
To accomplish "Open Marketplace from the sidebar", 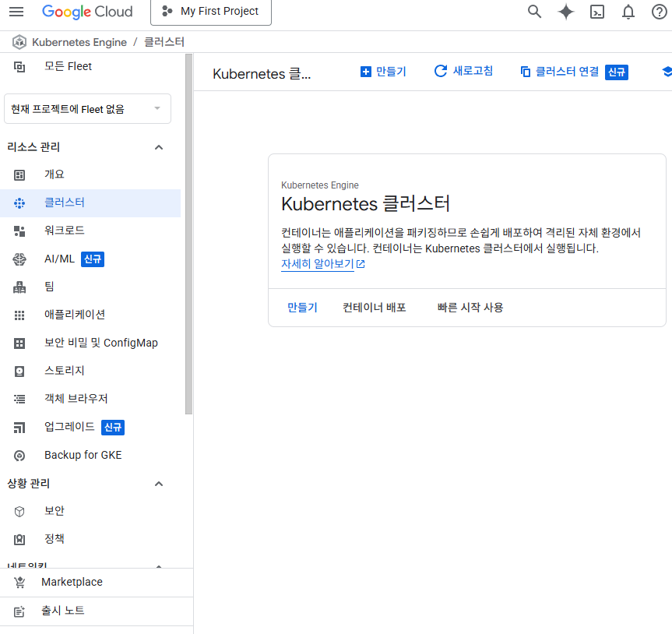I will [x=97, y=582].
